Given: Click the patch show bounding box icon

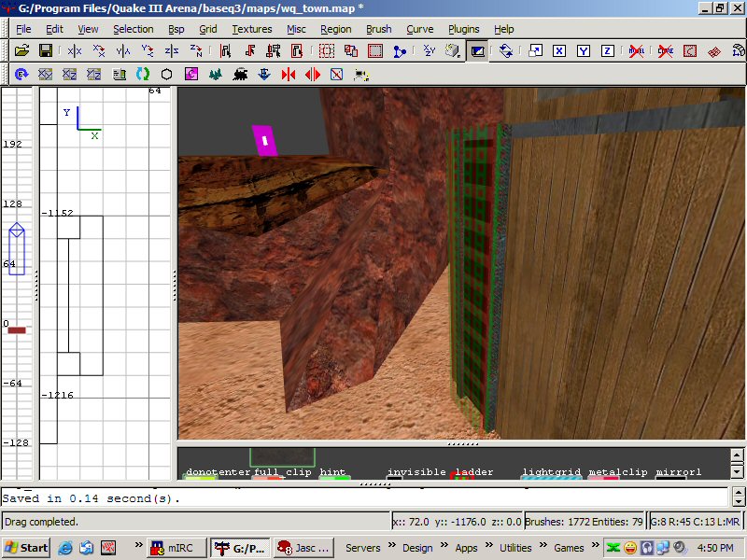Looking at the screenshot, I should (x=690, y=50).
